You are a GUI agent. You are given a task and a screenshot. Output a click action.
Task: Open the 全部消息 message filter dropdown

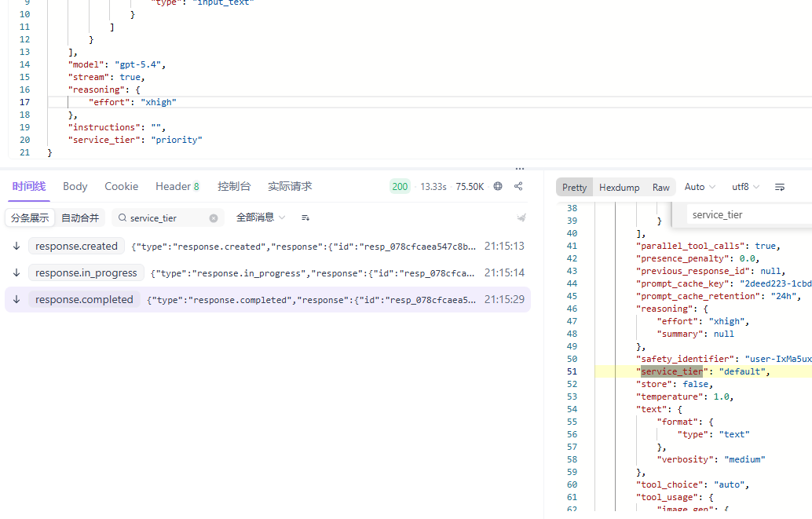[261, 217]
